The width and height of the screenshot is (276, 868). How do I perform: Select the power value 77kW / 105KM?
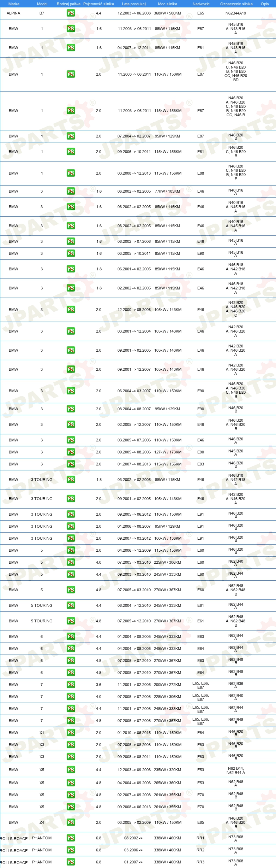pyautogui.click(x=168, y=191)
